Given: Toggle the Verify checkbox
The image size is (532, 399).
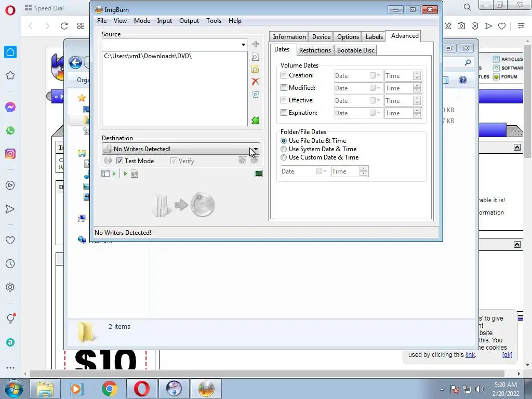Looking at the screenshot, I should [174, 161].
